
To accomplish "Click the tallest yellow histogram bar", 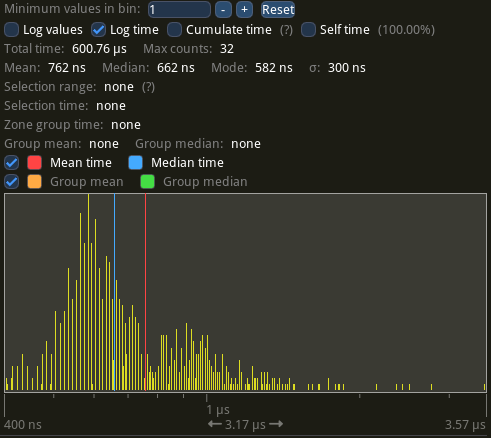I will click(88, 292).
